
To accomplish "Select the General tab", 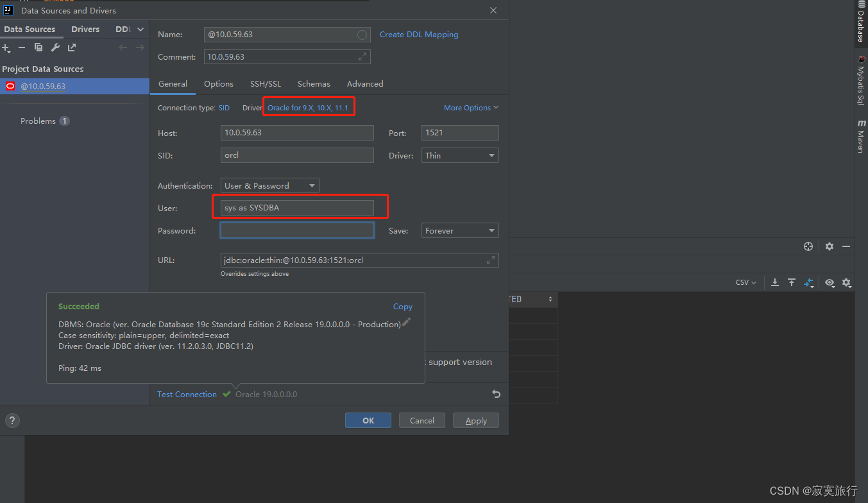I will [x=173, y=83].
